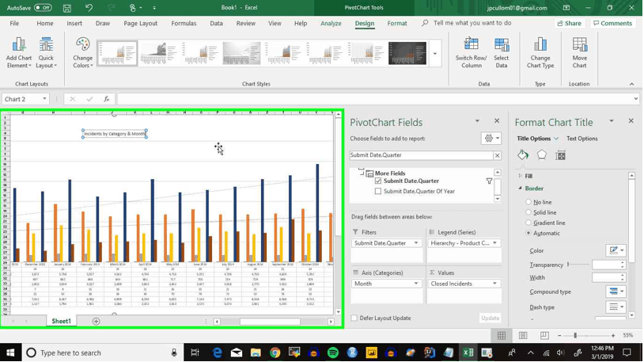
Task: Open the Closed Incidents values dropdown
Action: tap(494, 284)
